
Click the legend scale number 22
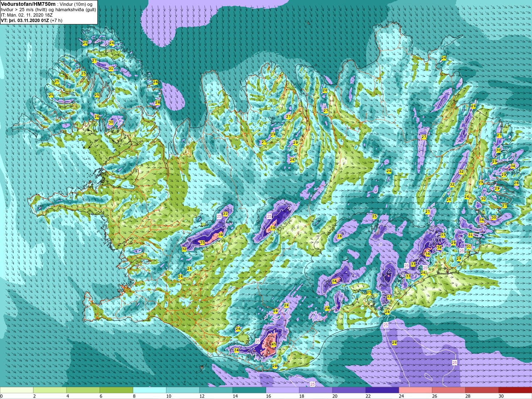(x=369, y=396)
